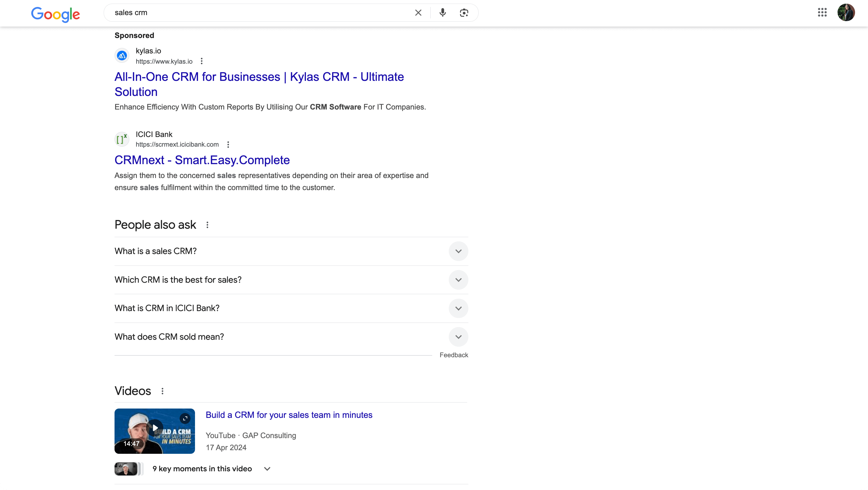Start voice search using the microphone icon
This screenshot has width=868, height=490.
[442, 12]
